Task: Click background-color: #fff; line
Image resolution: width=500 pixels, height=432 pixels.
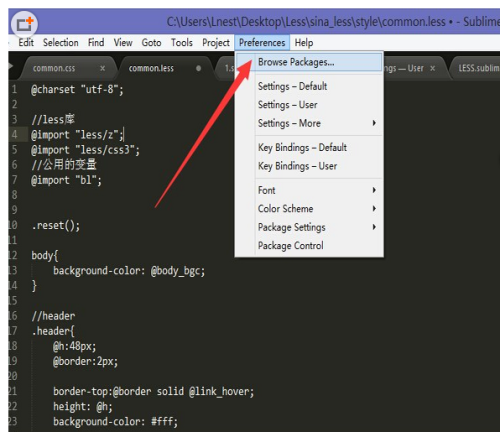Action: 115,422
